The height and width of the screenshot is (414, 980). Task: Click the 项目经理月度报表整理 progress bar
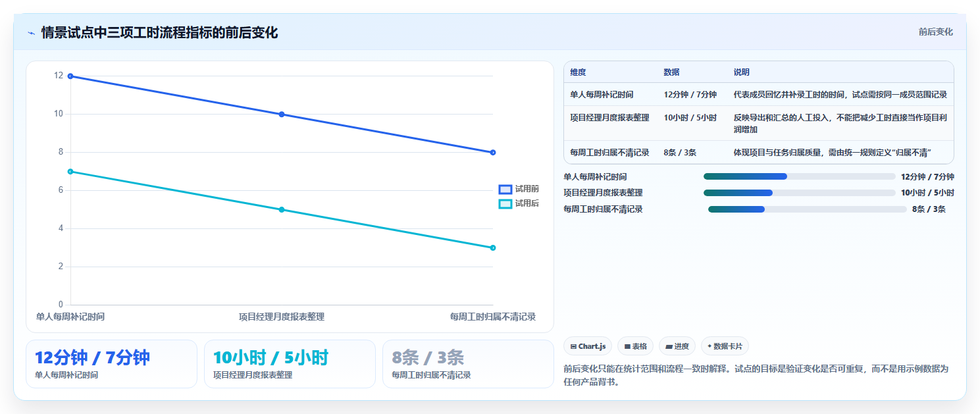799,193
